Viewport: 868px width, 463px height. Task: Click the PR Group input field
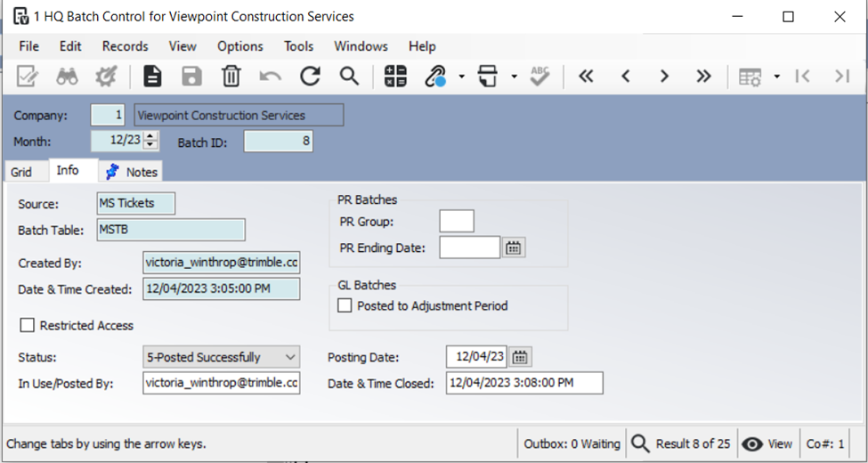click(x=457, y=221)
